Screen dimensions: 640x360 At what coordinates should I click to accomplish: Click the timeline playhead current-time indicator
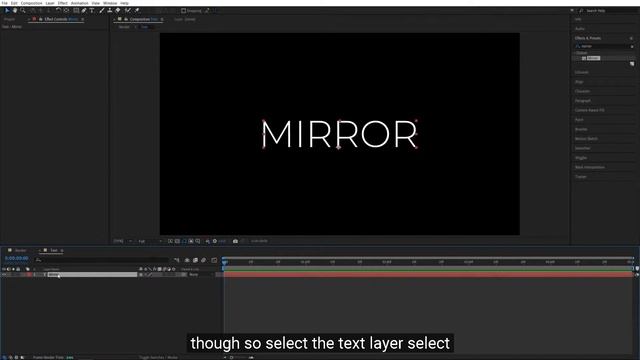tap(224, 262)
